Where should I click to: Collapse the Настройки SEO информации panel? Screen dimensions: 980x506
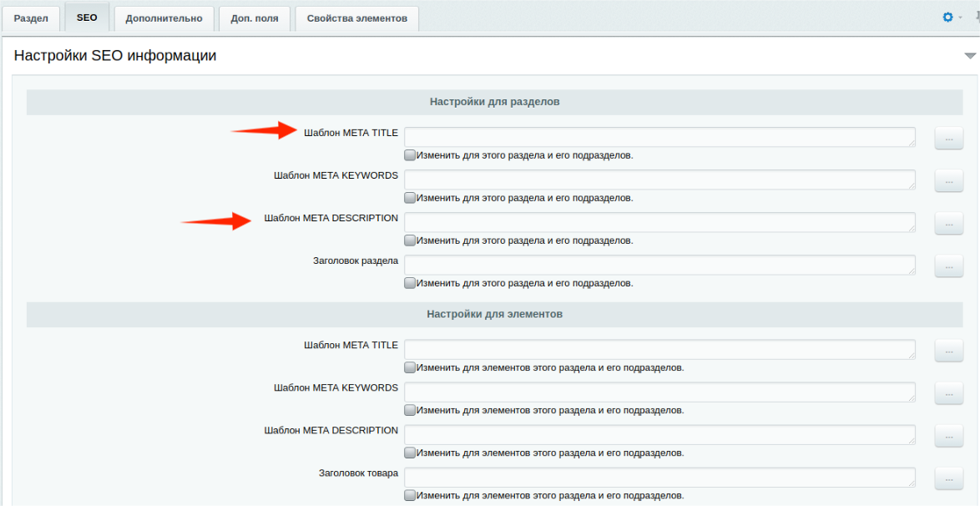click(x=969, y=56)
